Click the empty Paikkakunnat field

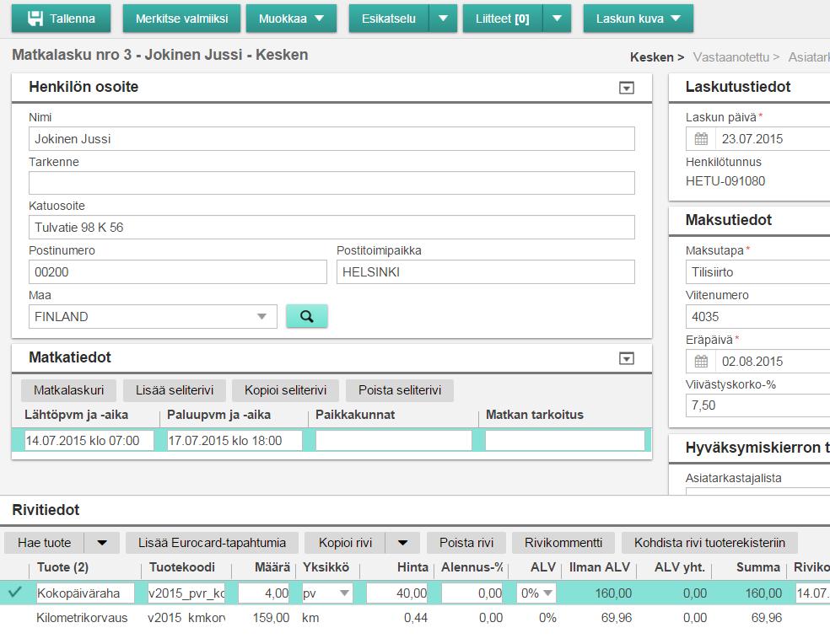[393, 440]
